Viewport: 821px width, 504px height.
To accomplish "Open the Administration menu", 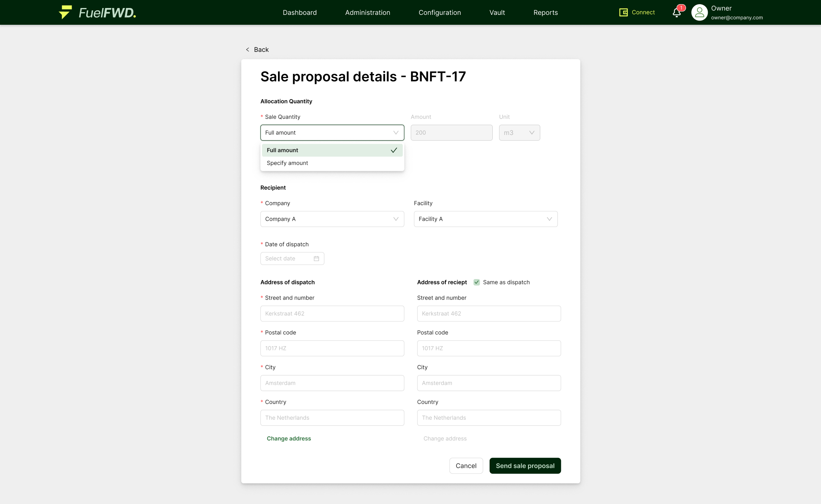I will pos(367,13).
